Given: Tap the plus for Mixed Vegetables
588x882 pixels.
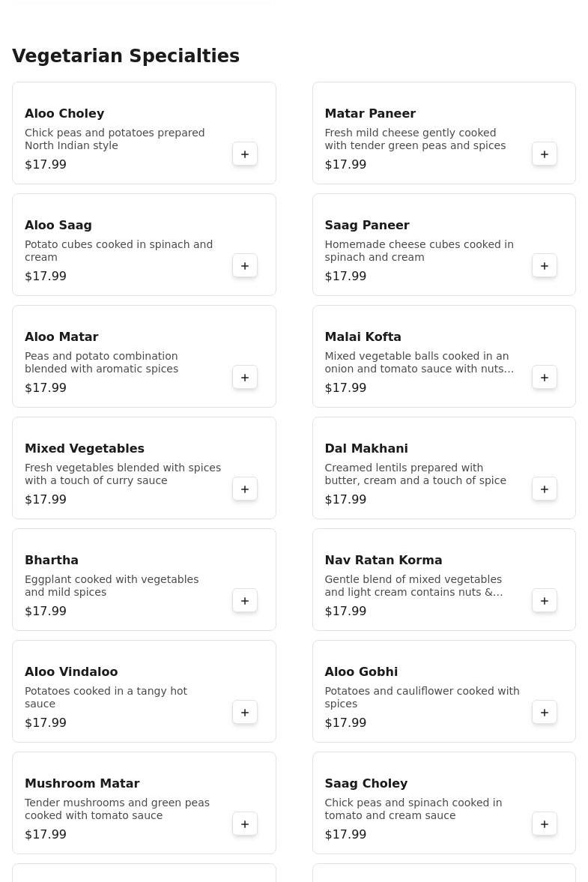Looking at the screenshot, I should tap(245, 489).
